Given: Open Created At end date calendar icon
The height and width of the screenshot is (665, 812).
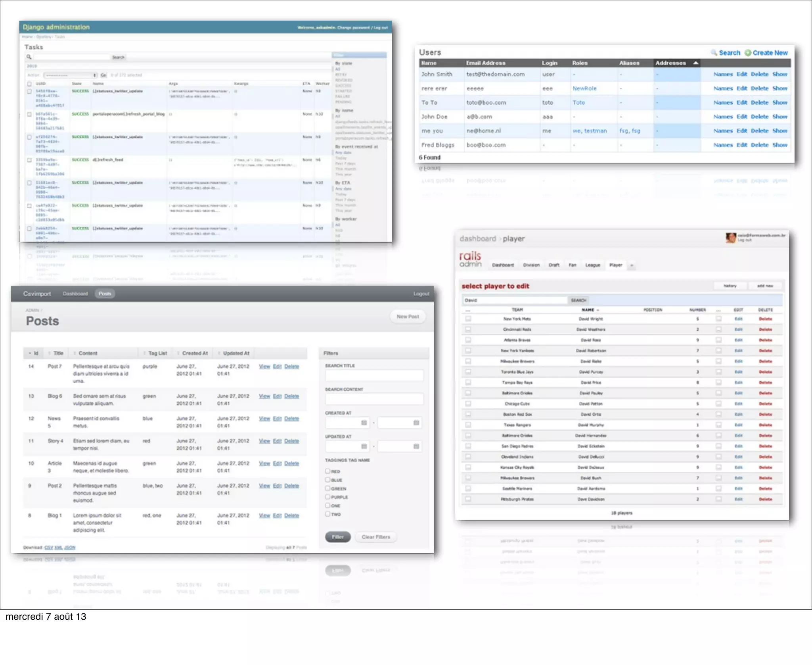Looking at the screenshot, I should (416, 423).
